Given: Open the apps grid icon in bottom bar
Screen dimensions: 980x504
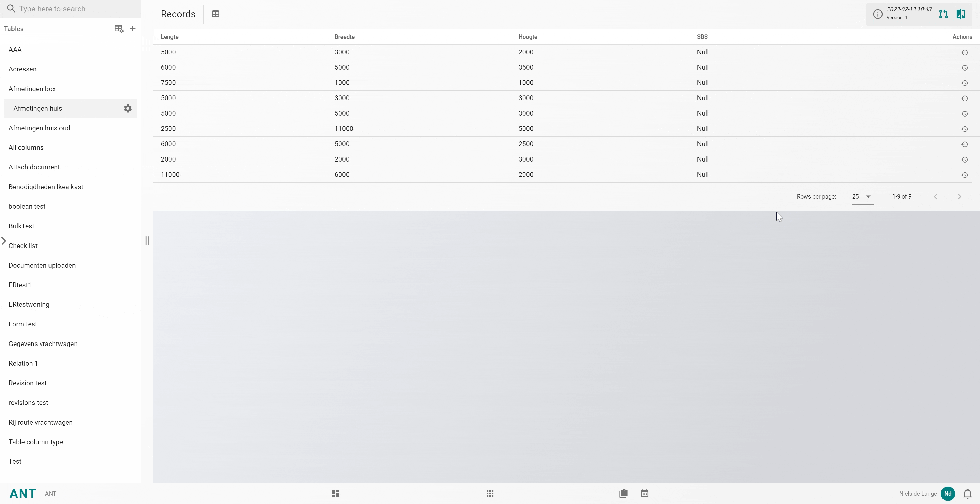Looking at the screenshot, I should coord(490,493).
